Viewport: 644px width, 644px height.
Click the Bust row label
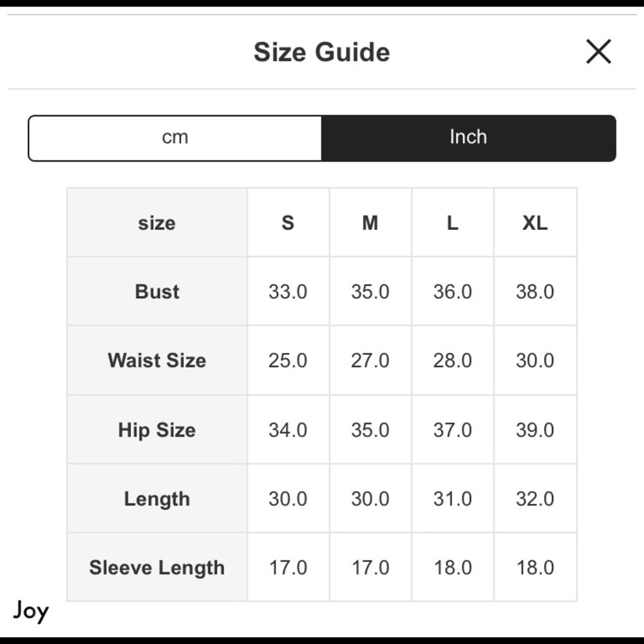pyautogui.click(x=157, y=292)
